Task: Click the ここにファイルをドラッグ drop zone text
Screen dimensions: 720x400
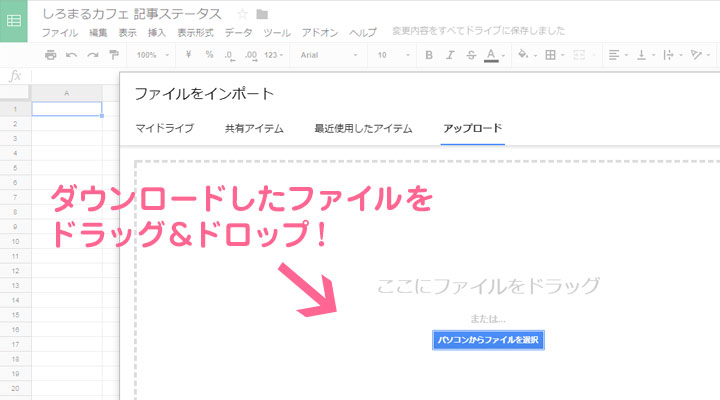Action: [488, 286]
